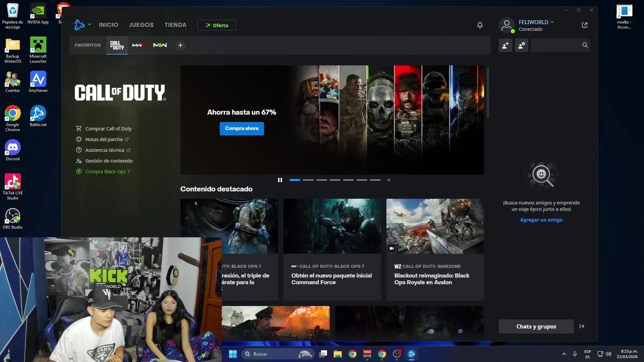This screenshot has height=362, width=644.
Task: Open the JUEGOS tab
Action: [141, 25]
